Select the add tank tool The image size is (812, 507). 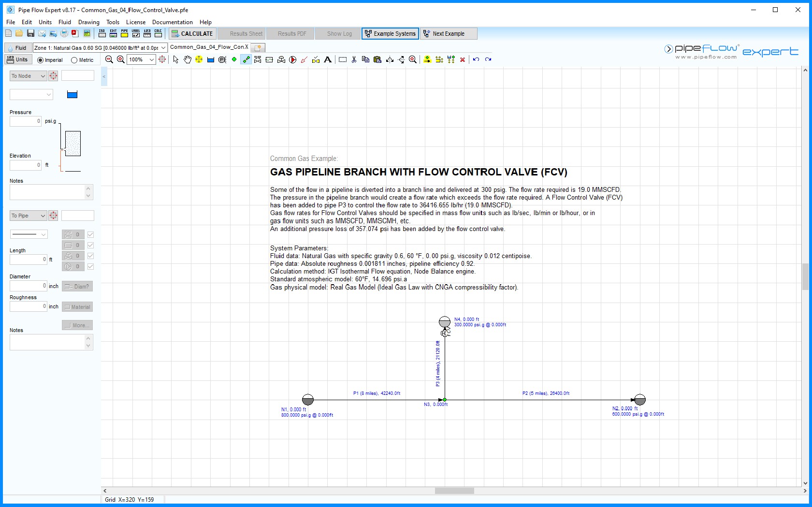[x=211, y=59]
